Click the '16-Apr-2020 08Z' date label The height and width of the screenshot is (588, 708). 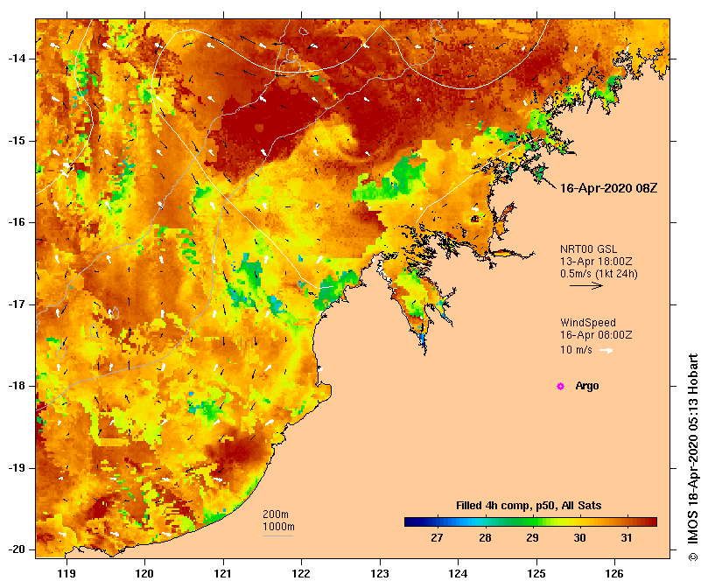coord(608,188)
